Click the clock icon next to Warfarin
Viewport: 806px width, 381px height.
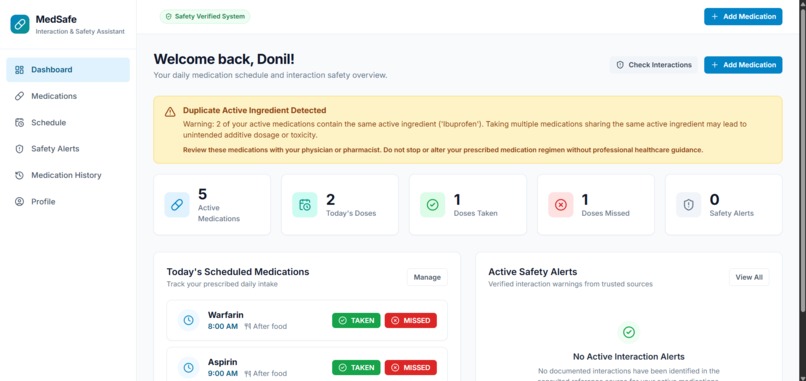(x=189, y=320)
